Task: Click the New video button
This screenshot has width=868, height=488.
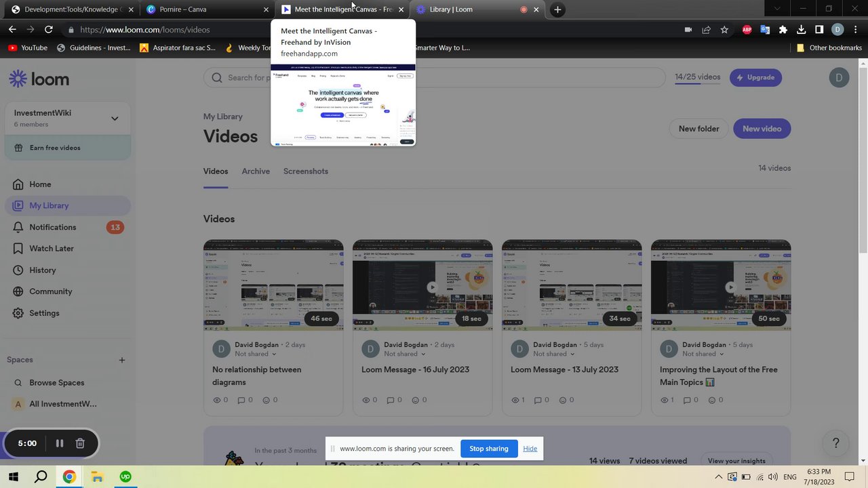Action: click(x=762, y=129)
